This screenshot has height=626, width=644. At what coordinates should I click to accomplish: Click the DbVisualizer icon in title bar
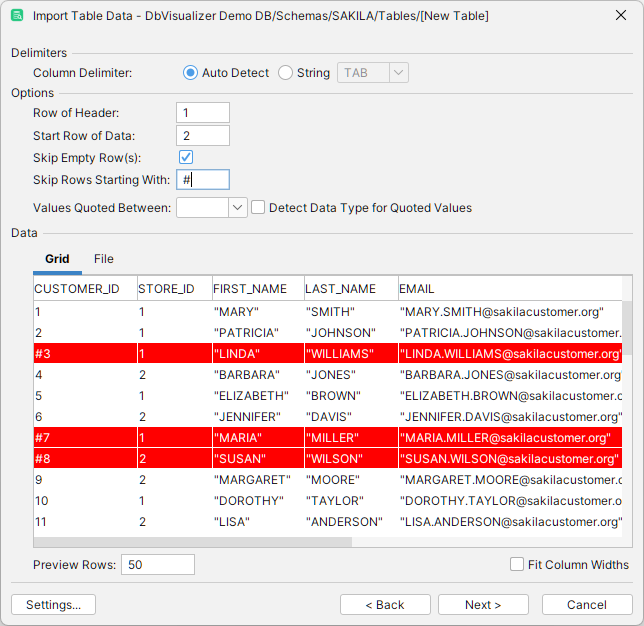click(x=17, y=16)
